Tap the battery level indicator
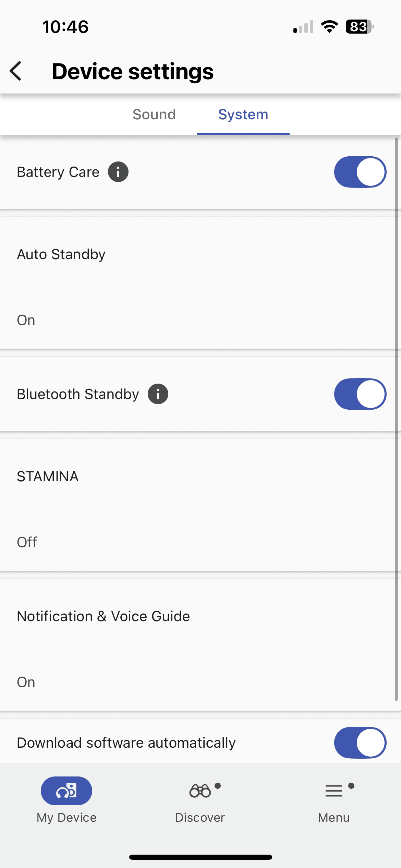This screenshot has width=401, height=868. [x=359, y=27]
